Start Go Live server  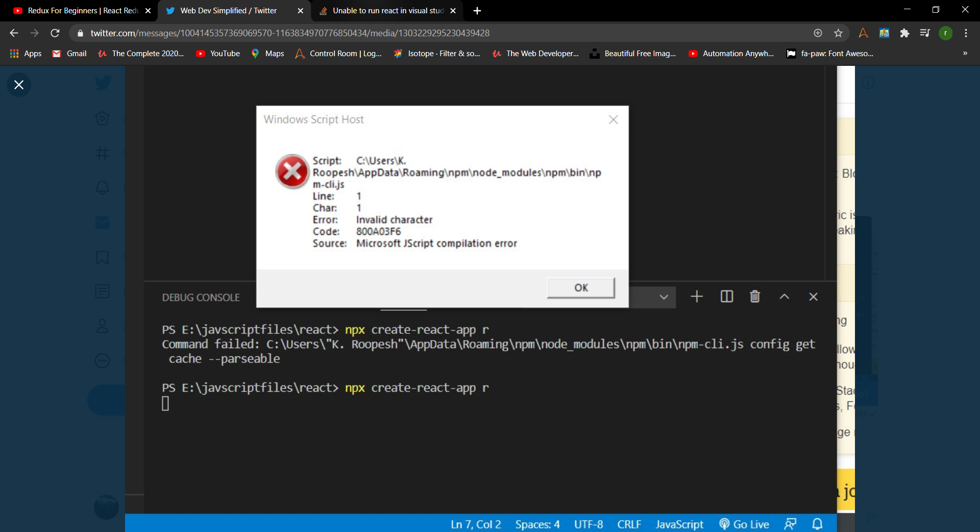[x=744, y=524]
